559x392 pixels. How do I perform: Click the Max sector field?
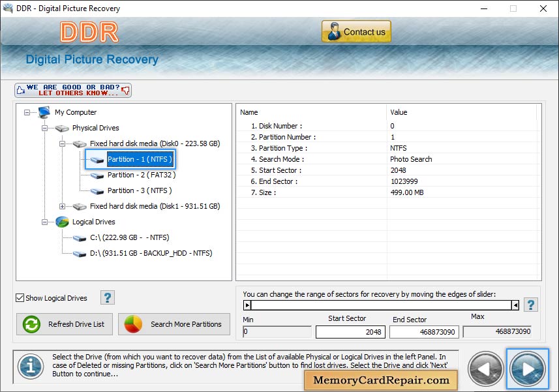[497, 332]
